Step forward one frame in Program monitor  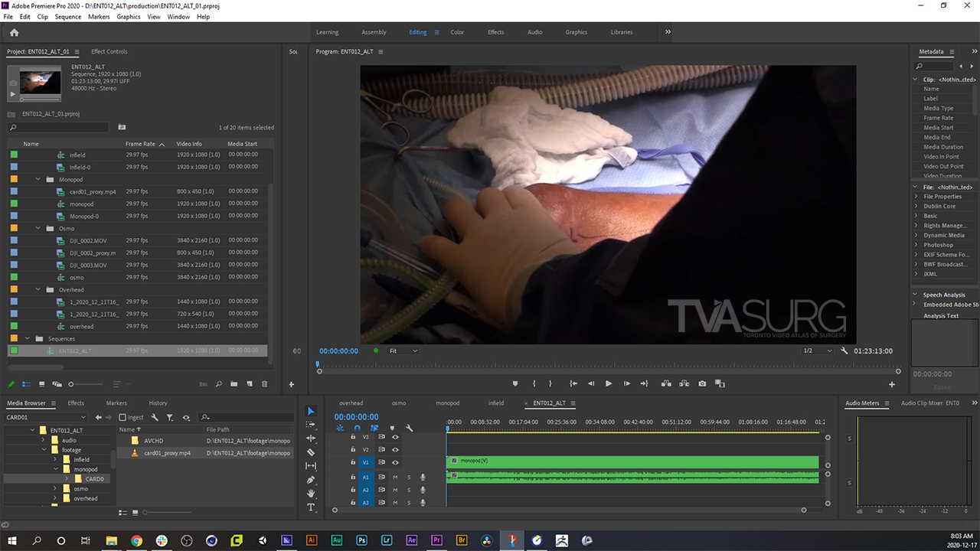click(x=626, y=383)
